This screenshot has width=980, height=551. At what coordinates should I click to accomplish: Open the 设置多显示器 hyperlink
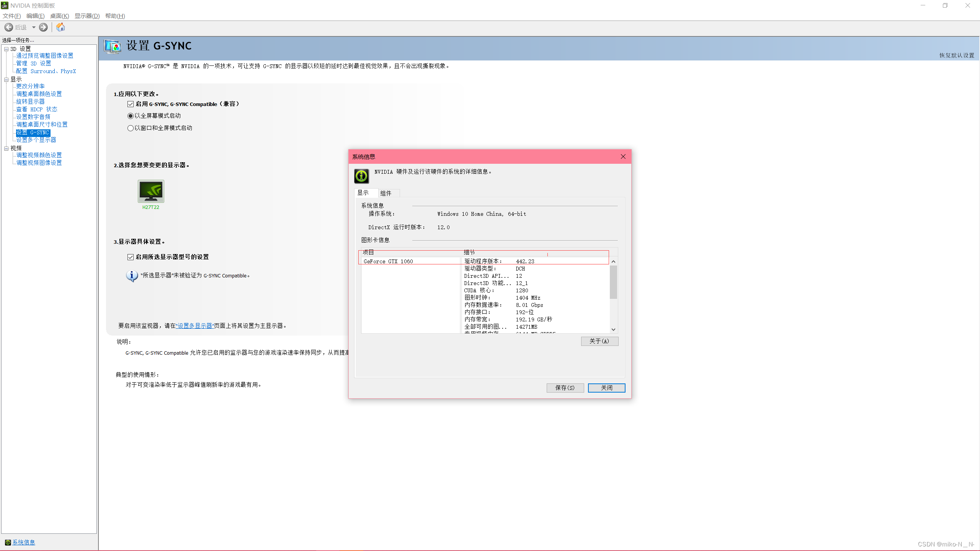click(x=194, y=326)
